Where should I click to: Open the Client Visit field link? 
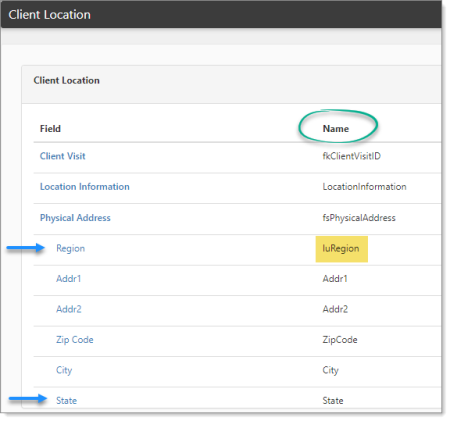pyautogui.click(x=63, y=156)
